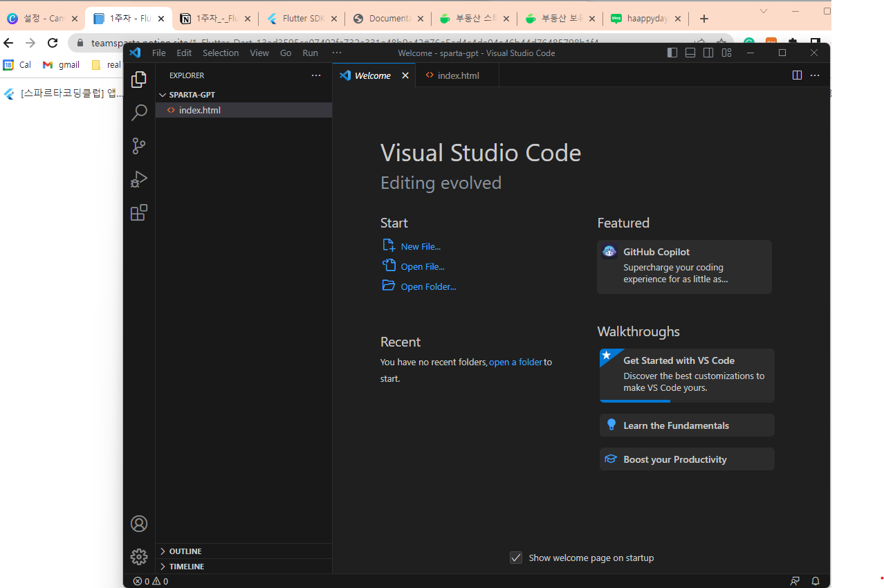
Task: Open the feedback icon in status bar
Action: (795, 581)
